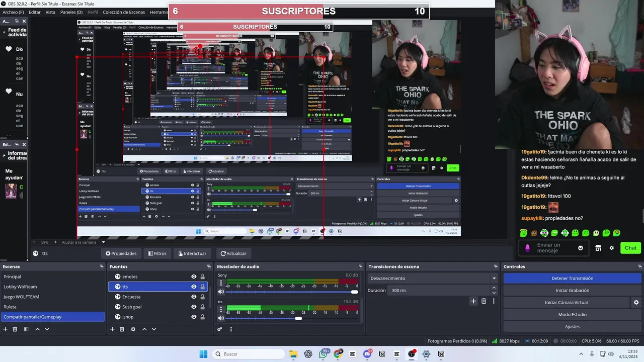Select the Ruleta scene

pos(52,307)
